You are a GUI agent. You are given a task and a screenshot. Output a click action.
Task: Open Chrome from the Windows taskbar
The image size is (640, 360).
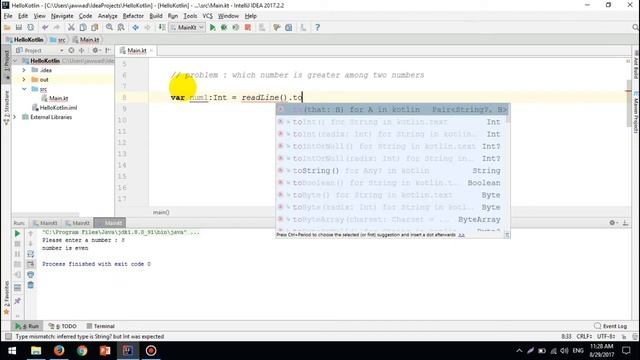coord(82,351)
